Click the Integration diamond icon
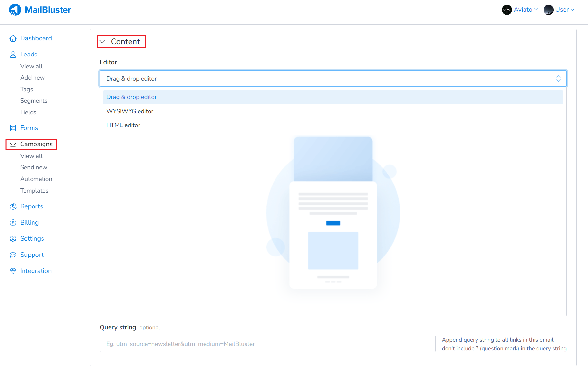The height and width of the screenshot is (371, 588). tap(13, 271)
